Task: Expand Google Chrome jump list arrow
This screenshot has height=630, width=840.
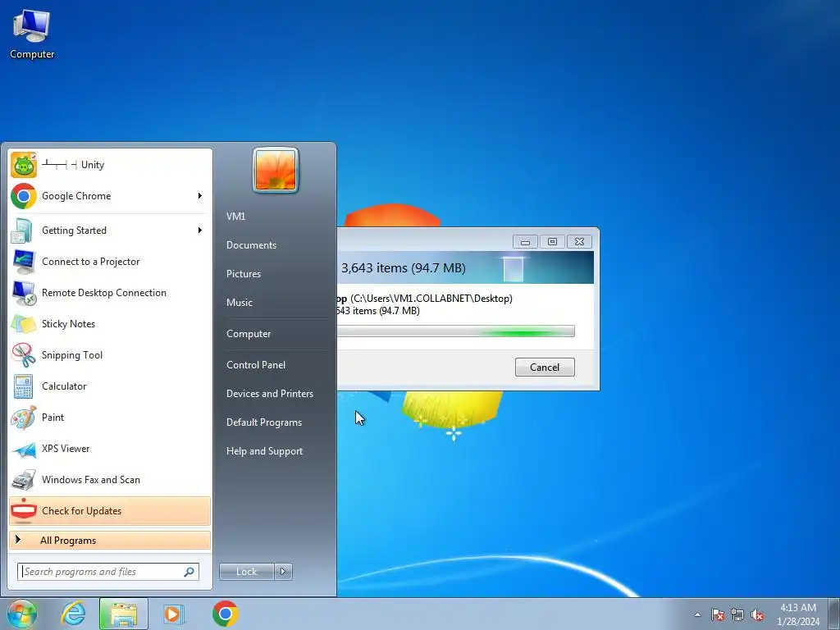Action: [200, 196]
